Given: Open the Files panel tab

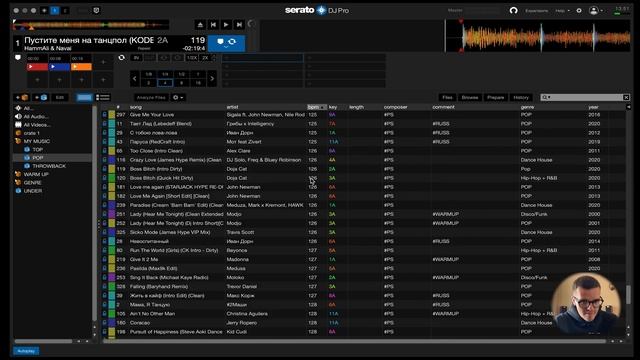Looking at the screenshot, I should (447, 98).
